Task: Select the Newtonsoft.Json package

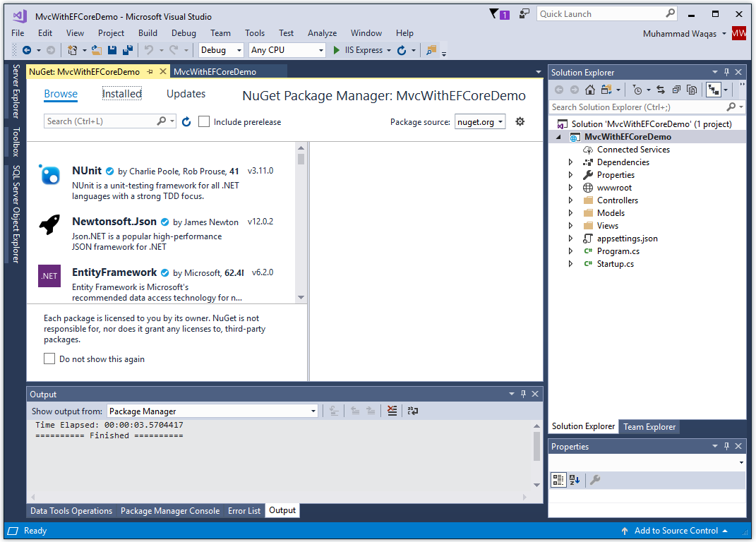Action: tap(162, 234)
